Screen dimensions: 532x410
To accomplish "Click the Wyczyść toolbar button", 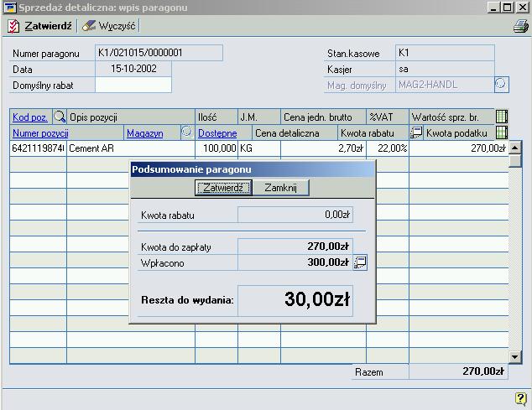I will point(108,26).
